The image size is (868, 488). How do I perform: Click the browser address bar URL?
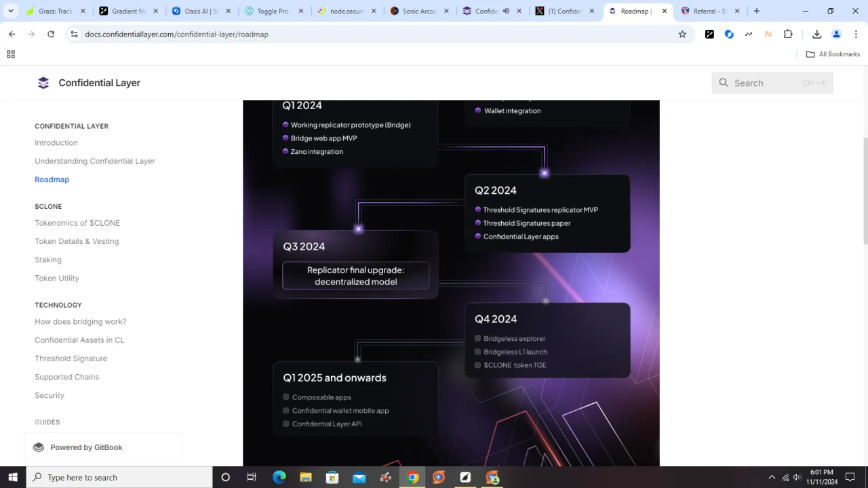pos(177,34)
